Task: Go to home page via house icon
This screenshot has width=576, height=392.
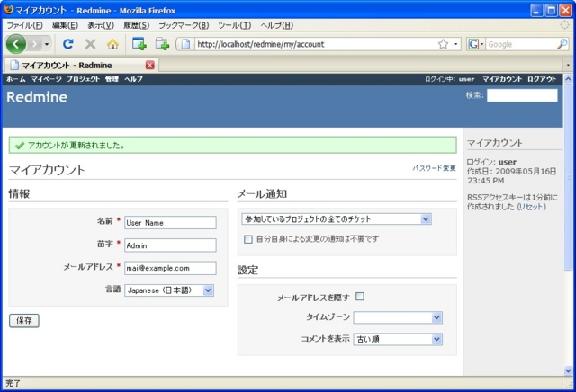Action: (112, 44)
